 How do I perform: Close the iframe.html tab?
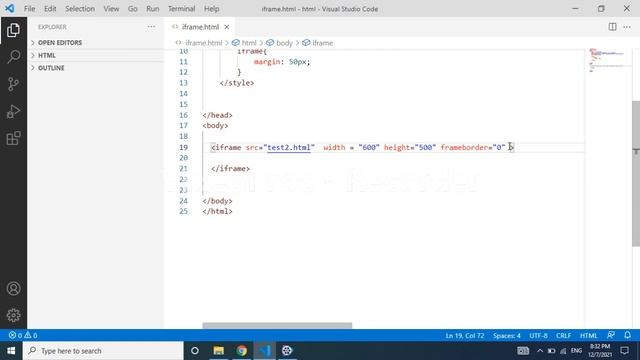(x=227, y=27)
